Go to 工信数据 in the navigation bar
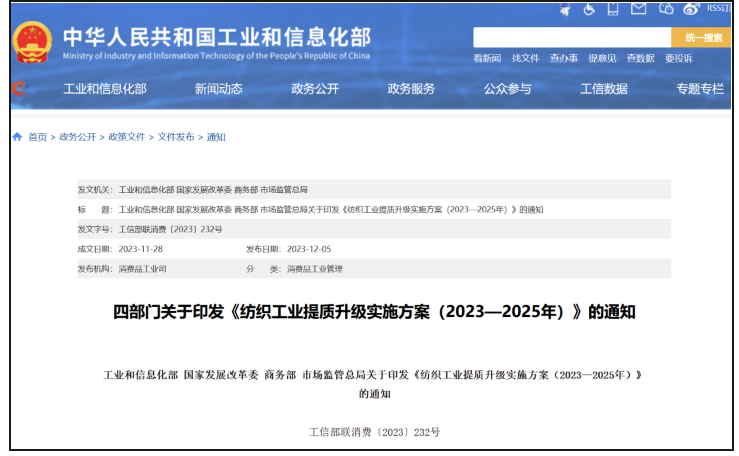Viewport: 739px width, 456px height. coord(604,89)
